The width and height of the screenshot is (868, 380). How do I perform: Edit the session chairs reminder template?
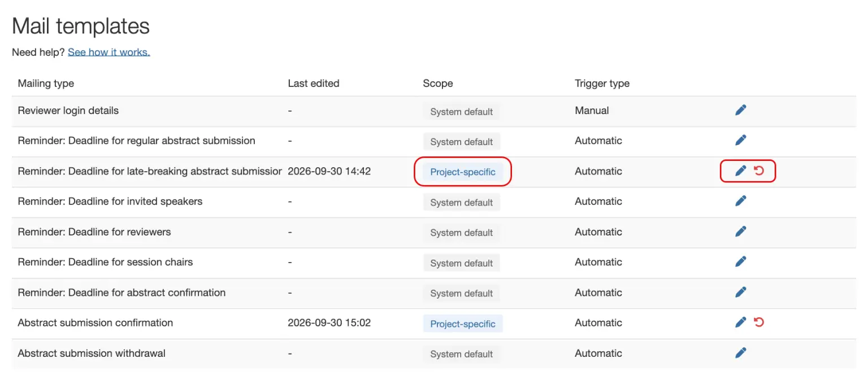(x=740, y=261)
